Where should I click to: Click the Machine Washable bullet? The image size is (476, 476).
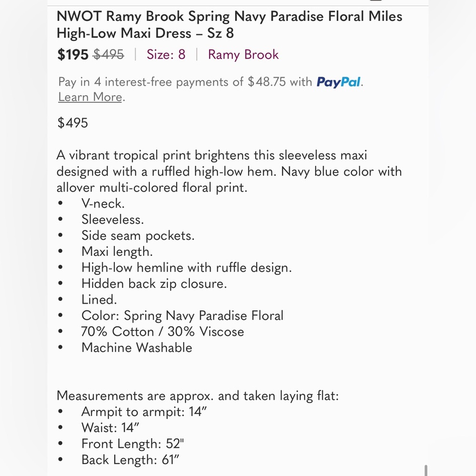pos(137,347)
